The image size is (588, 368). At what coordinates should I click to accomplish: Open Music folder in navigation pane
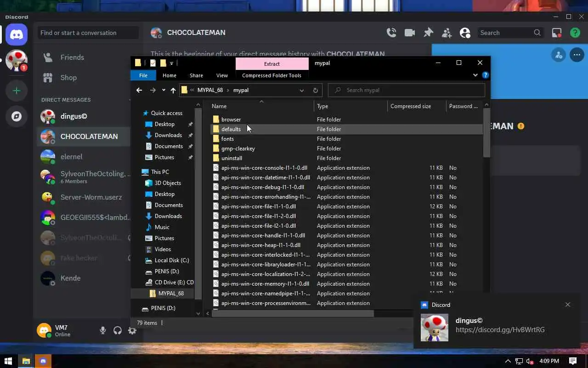pos(162,227)
